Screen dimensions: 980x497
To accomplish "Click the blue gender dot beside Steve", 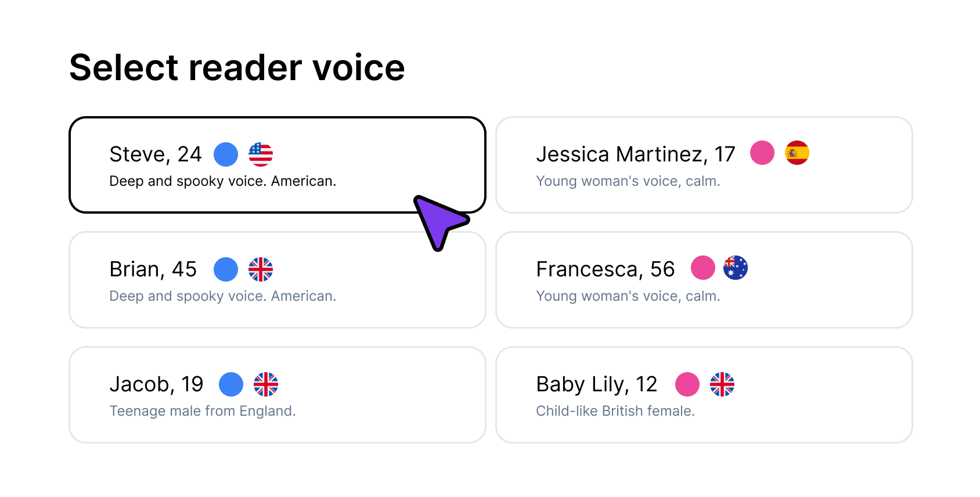I will click(x=226, y=154).
